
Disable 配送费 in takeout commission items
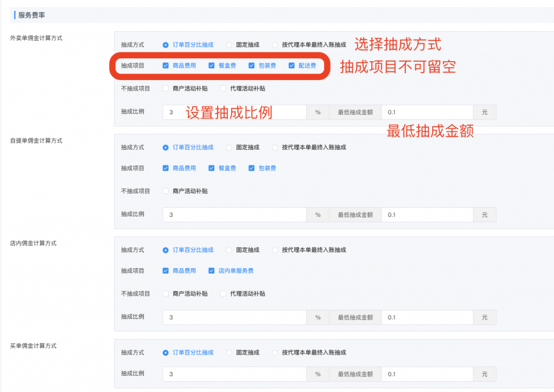pyautogui.click(x=292, y=65)
